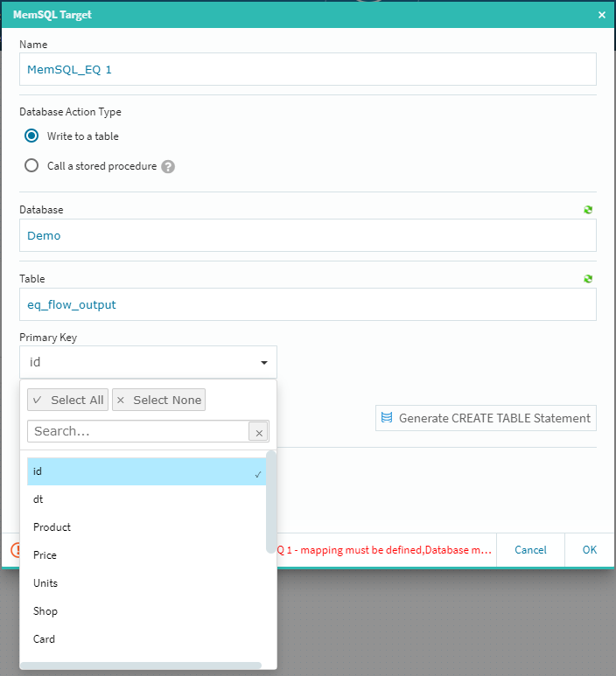Click the Database field Demo
616x676 pixels.
(308, 235)
